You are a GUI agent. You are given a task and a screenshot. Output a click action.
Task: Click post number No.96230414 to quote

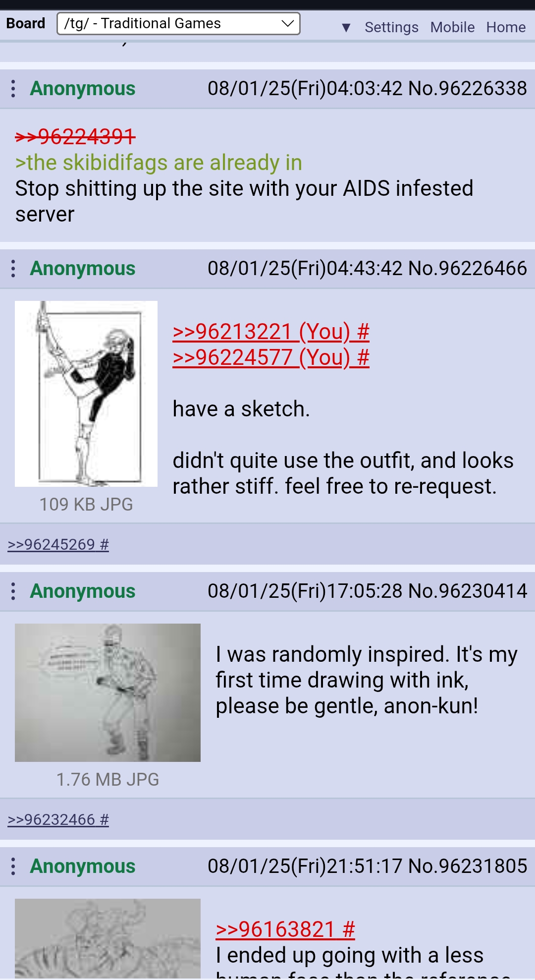click(468, 591)
